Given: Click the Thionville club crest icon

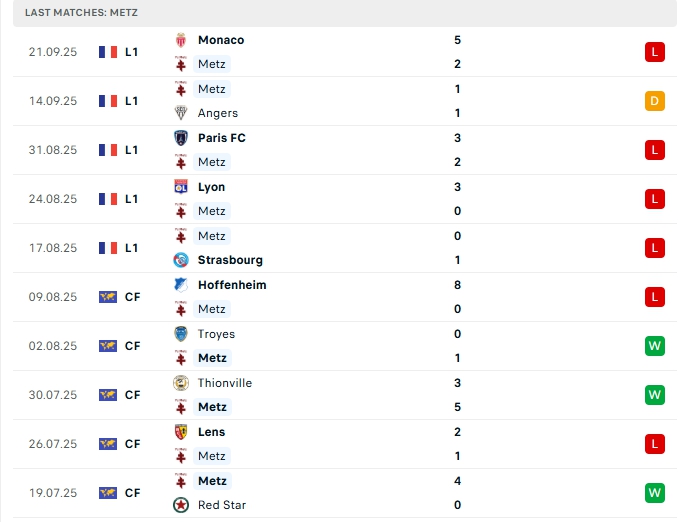Looking at the screenshot, I should tap(181, 383).
